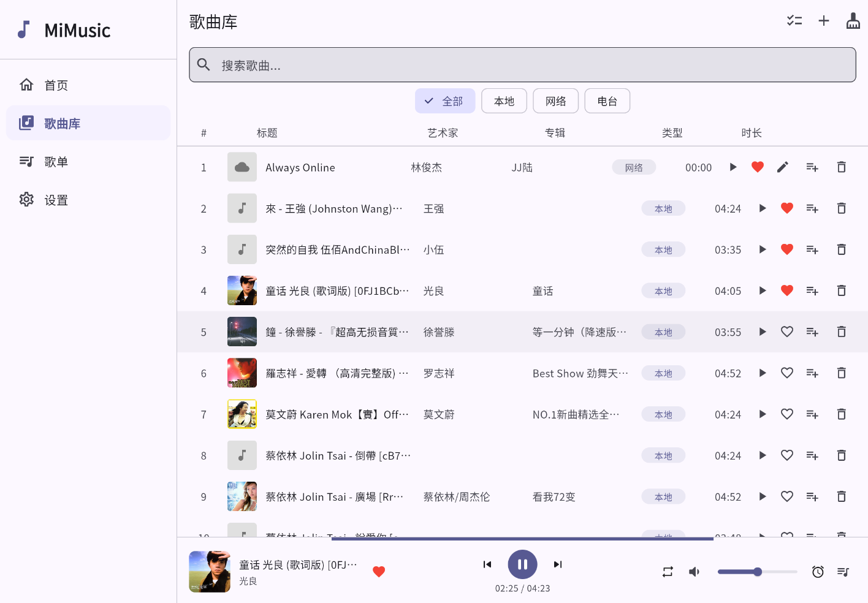This screenshot has width=868, height=603.
Task: Click the 搜索歌曲 search field
Action: tap(522, 65)
